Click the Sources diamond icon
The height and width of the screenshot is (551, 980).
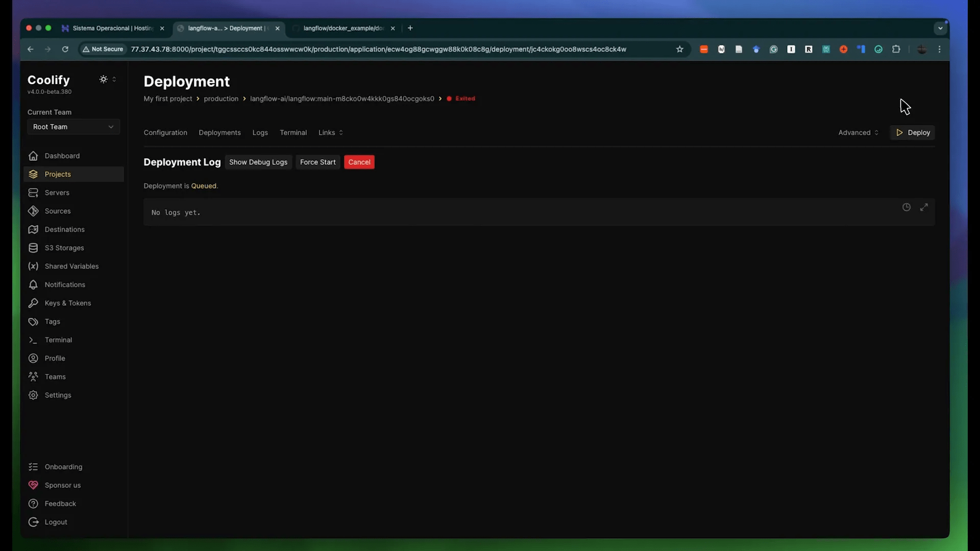coord(33,211)
